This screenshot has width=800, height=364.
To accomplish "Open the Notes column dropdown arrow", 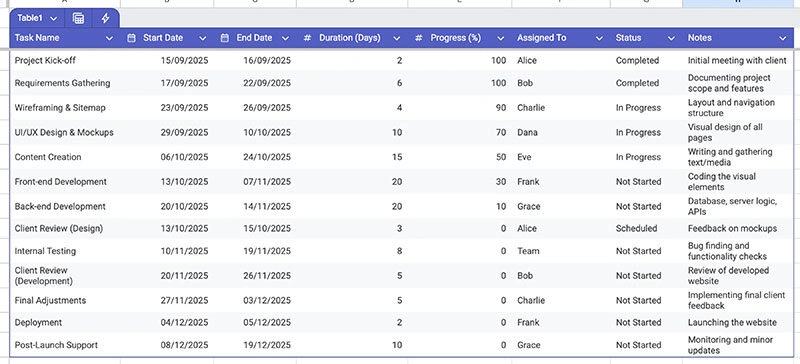I will point(783,38).
